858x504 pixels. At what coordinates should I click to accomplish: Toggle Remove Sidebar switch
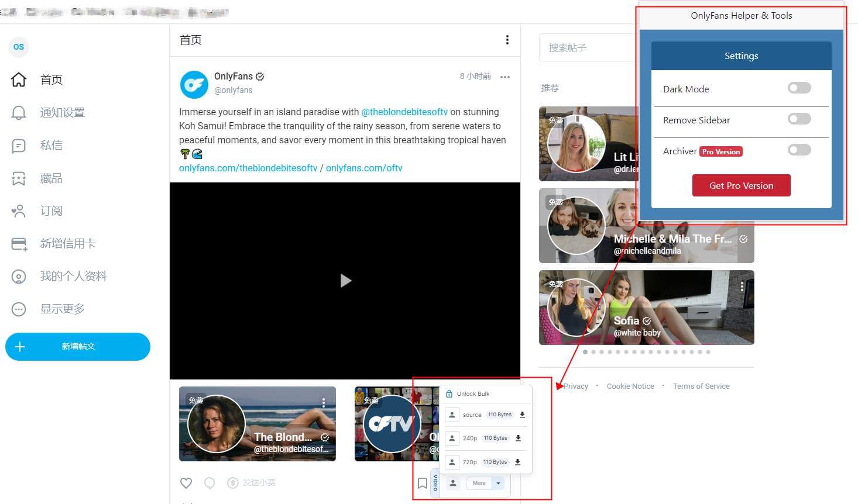pyautogui.click(x=799, y=119)
